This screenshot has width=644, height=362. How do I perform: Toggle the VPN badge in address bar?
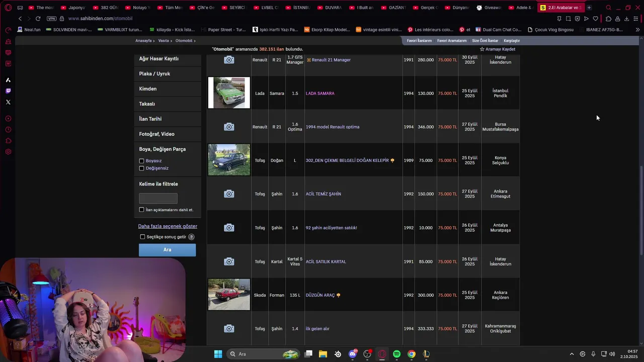tap(51, 19)
